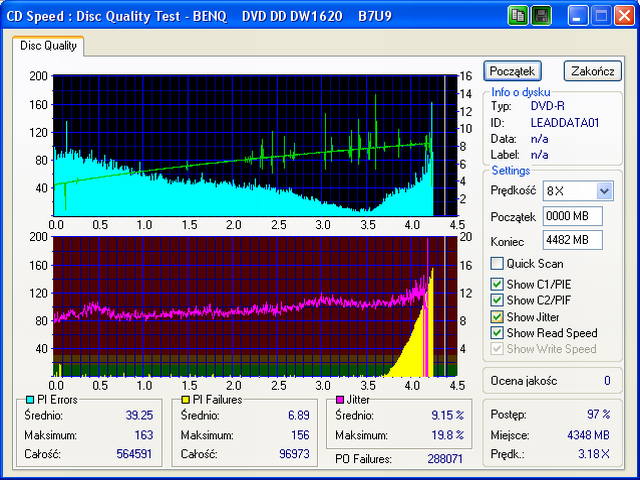Screen dimensions: 640x480
Task: Start the scan with Początek button
Action: (512, 71)
